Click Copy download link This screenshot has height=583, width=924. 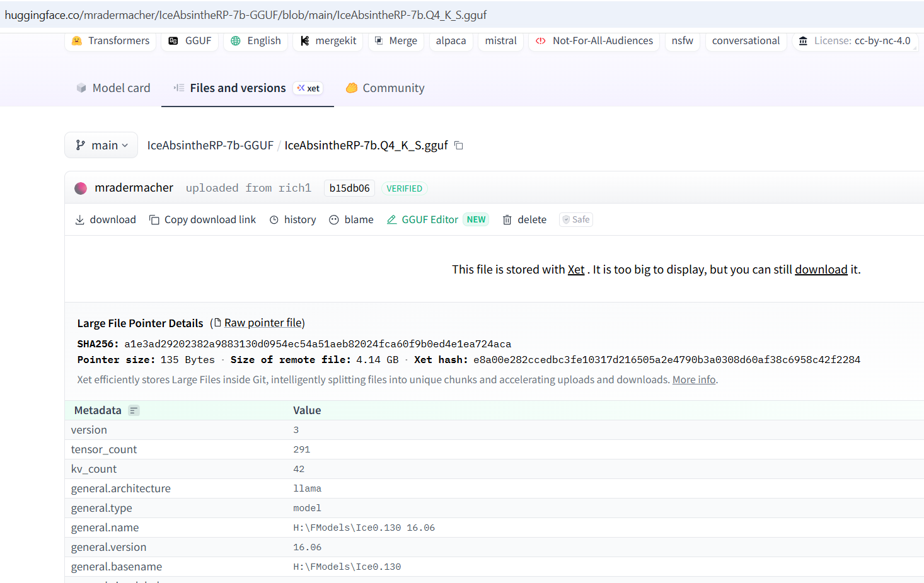(203, 220)
